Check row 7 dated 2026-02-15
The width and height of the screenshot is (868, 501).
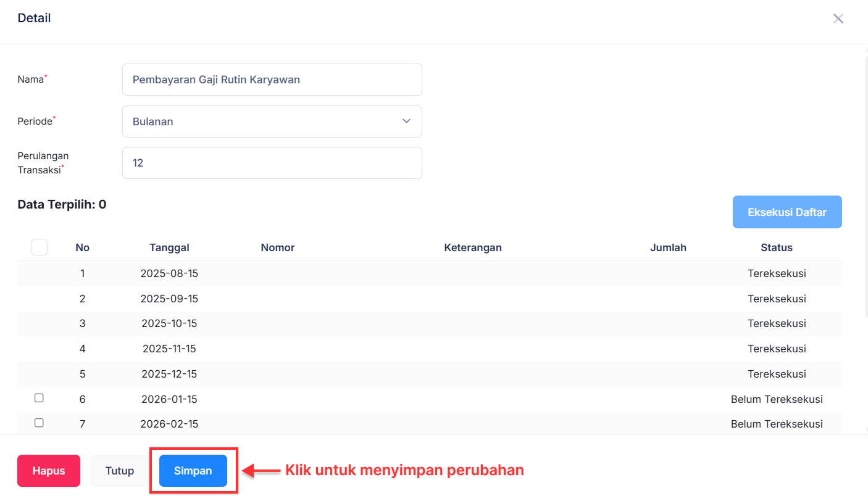coord(39,423)
